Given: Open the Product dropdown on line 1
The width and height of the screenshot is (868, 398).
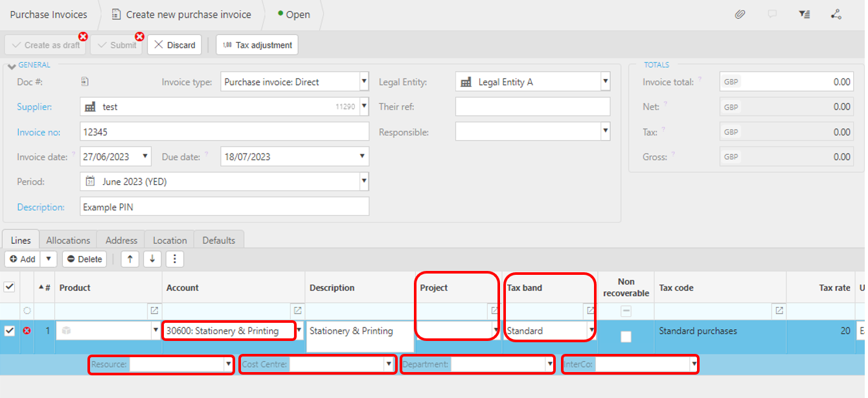Looking at the screenshot, I should click(x=155, y=331).
